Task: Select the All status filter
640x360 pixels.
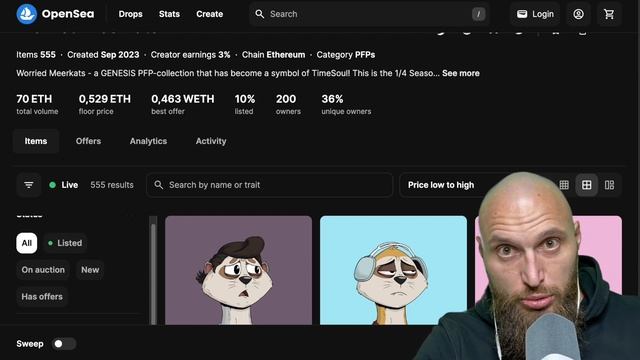Action: [27, 243]
